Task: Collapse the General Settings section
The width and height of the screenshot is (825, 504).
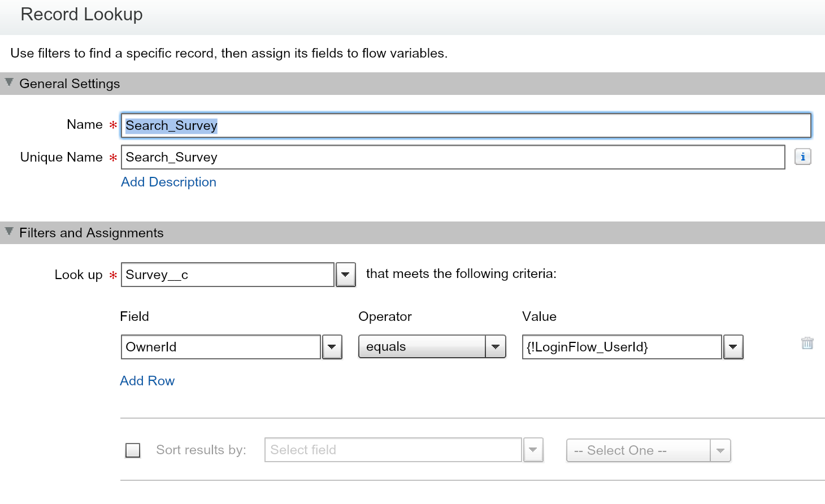Action: (9, 82)
